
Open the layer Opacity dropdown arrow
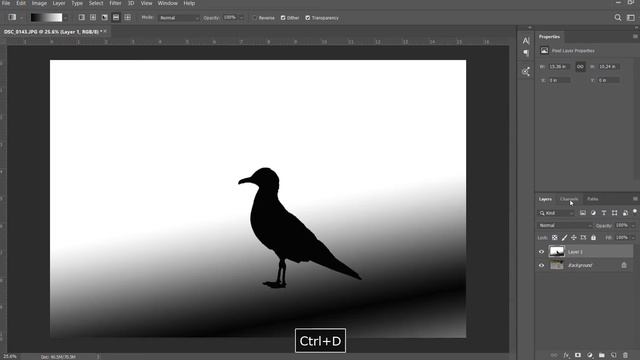coord(633,225)
